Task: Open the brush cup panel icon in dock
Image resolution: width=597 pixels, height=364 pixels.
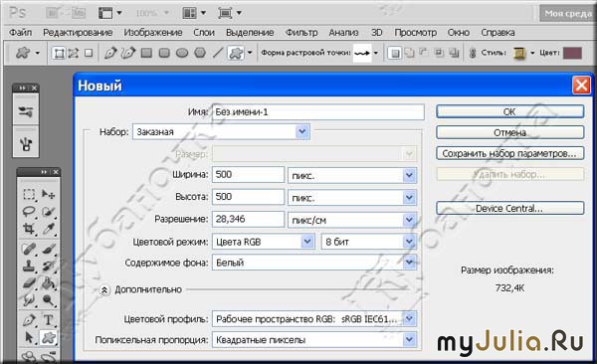Action: 26,143
